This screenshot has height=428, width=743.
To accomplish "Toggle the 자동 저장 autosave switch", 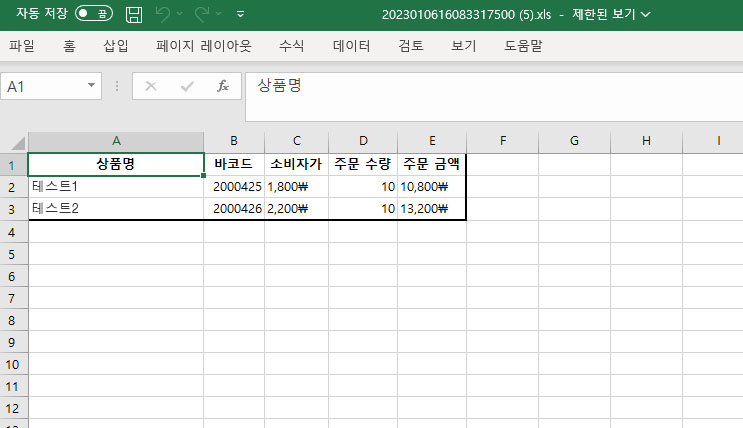I will 94,13.
